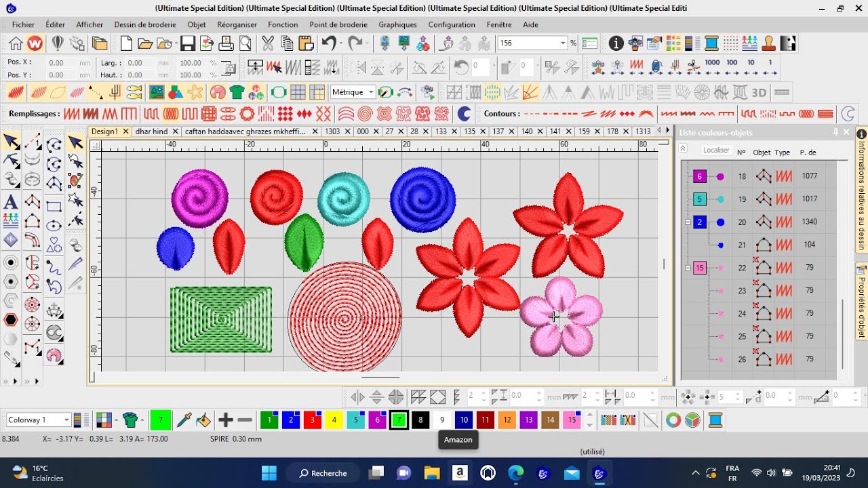Select cyan color swatch 5
868x488 pixels.
(356, 420)
